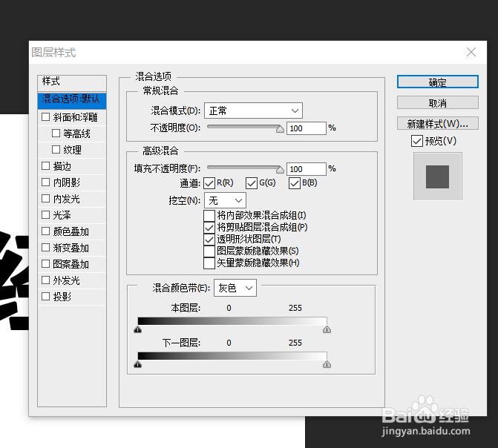
Task: Click the 不透明度 value field
Action: [307, 128]
